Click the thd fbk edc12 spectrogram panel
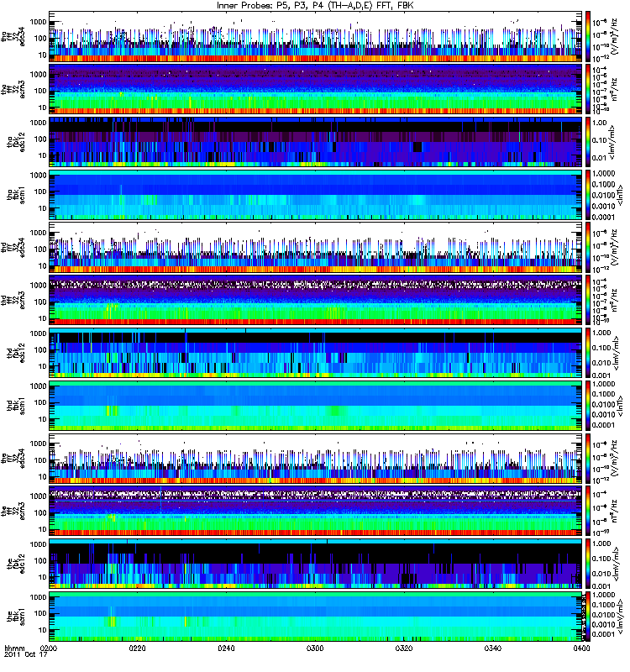The image size is (630, 672). 316,353
